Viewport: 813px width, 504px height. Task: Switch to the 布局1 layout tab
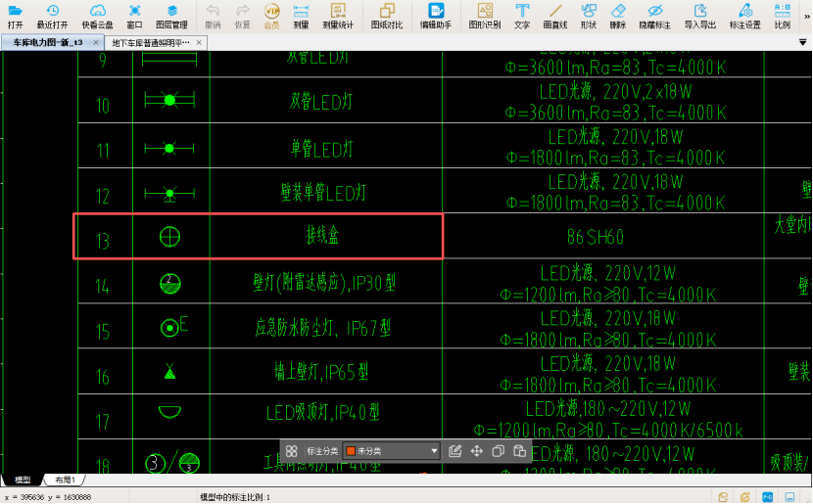[x=65, y=480]
